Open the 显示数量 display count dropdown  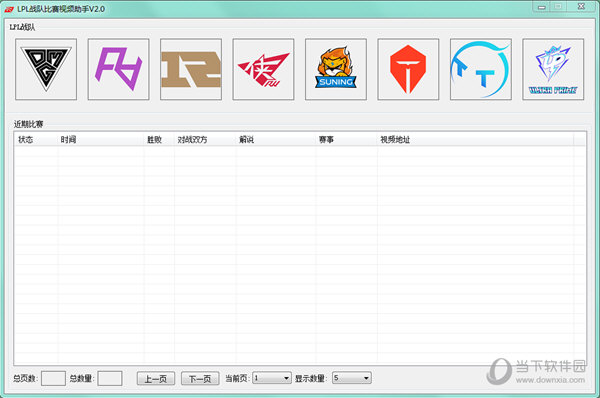pos(352,378)
